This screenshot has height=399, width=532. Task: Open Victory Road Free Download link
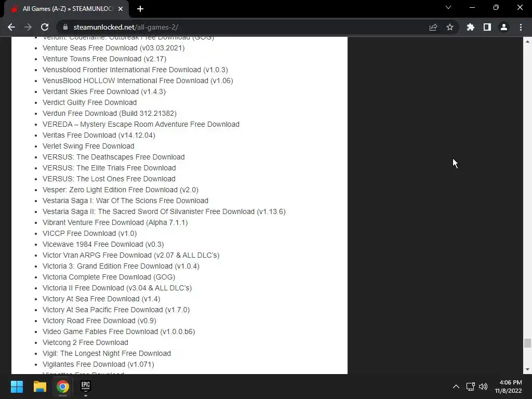(x=99, y=320)
